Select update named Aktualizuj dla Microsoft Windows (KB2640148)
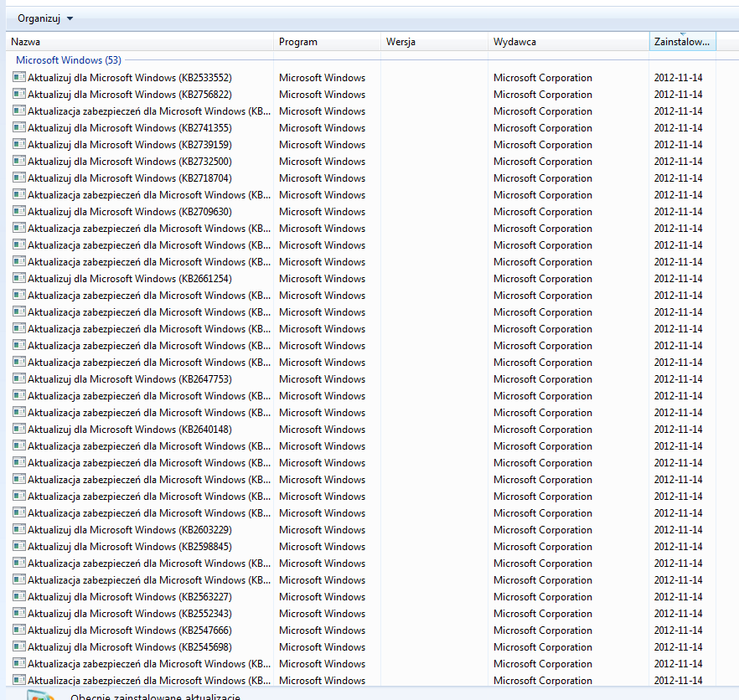The width and height of the screenshot is (739, 700). click(x=130, y=430)
